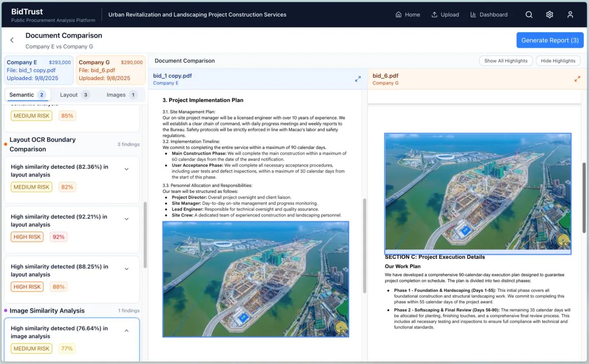The image size is (589, 364).
Task: Click the findings sidebar scrollbar
Action: [x=145, y=235]
